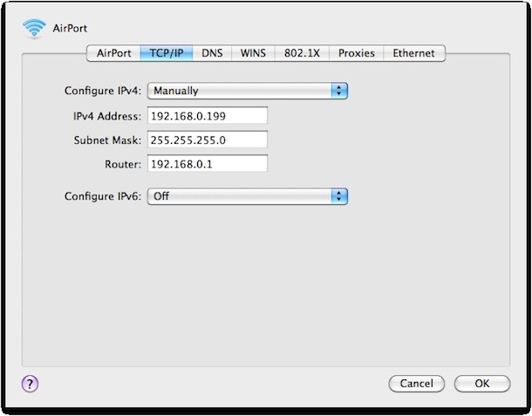Click the Subnet Mask field
This screenshot has width=532, height=416.
(x=208, y=140)
